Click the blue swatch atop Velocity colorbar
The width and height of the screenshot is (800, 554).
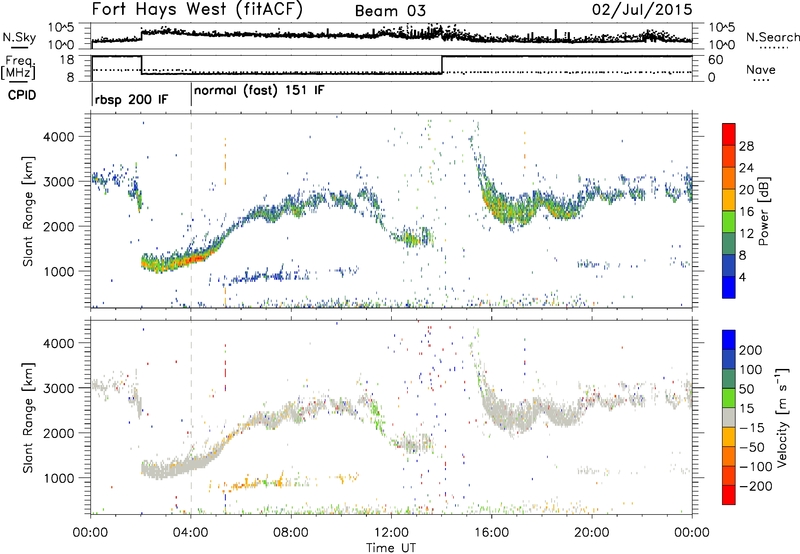click(729, 340)
